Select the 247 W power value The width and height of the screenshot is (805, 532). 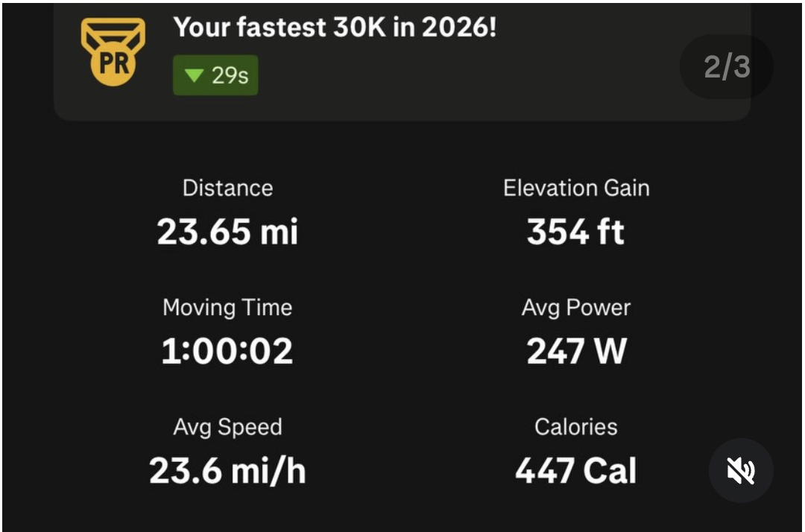pyautogui.click(x=576, y=352)
